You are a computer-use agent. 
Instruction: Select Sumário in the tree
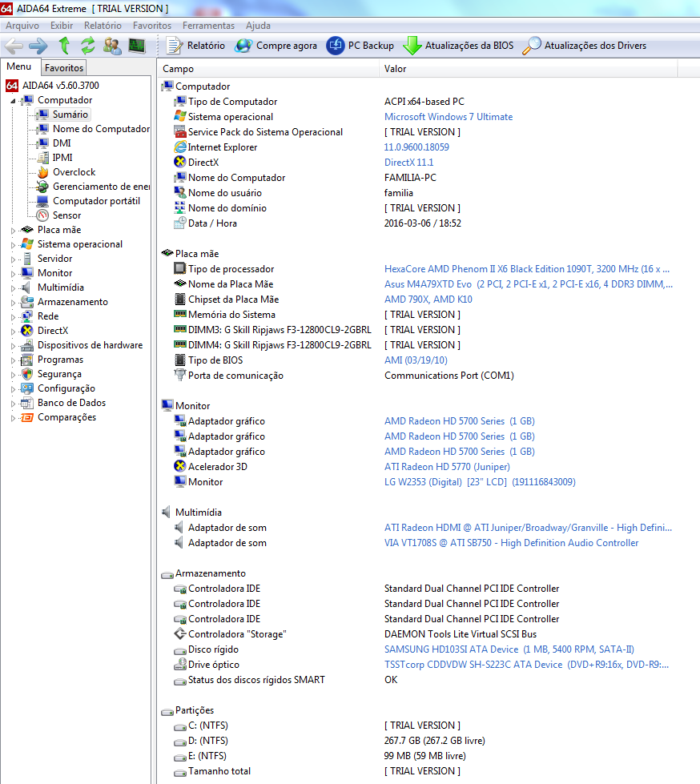[x=70, y=115]
